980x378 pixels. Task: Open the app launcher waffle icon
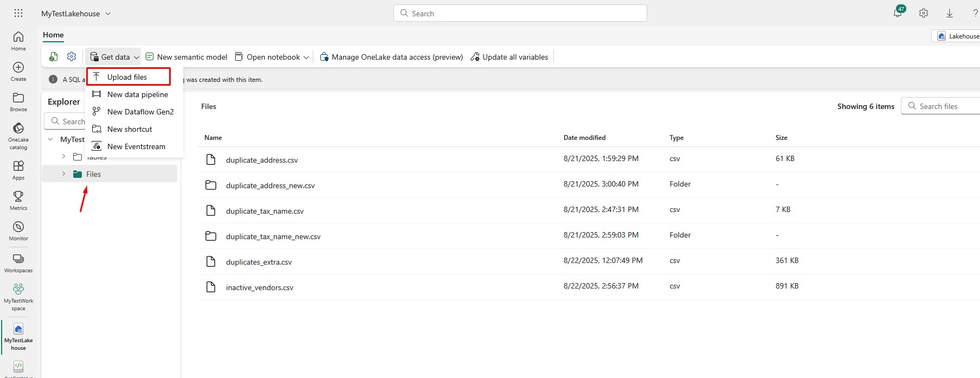point(18,14)
